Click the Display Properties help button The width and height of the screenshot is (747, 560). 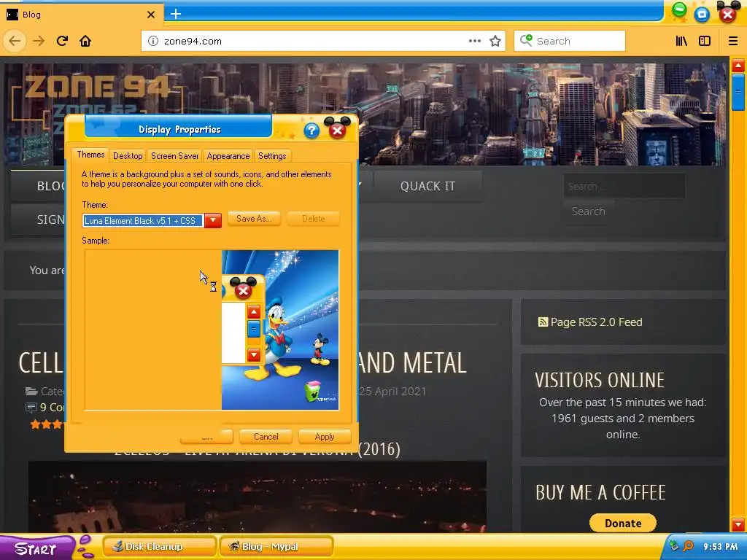(311, 130)
